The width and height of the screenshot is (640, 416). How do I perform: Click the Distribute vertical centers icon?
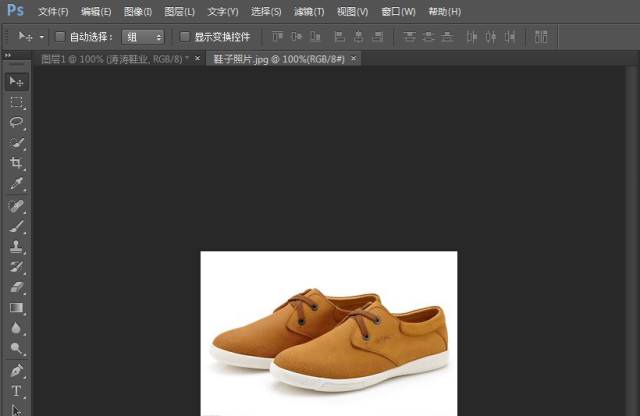428,37
